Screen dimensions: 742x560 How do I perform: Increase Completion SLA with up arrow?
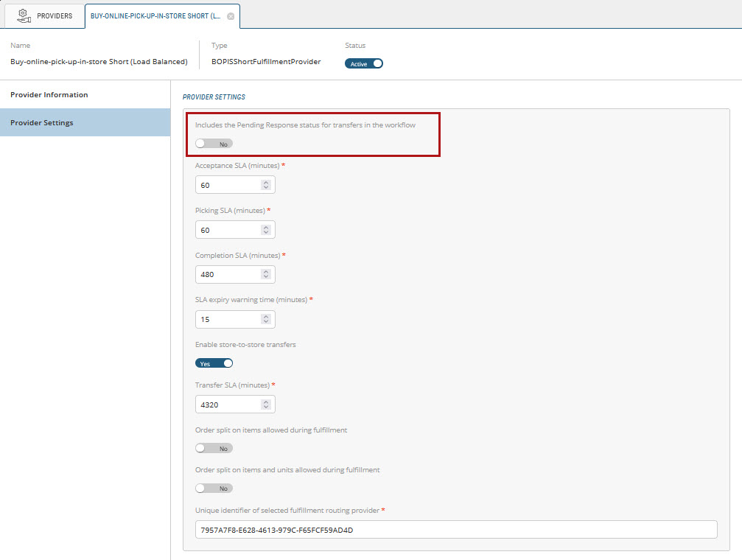(266, 272)
